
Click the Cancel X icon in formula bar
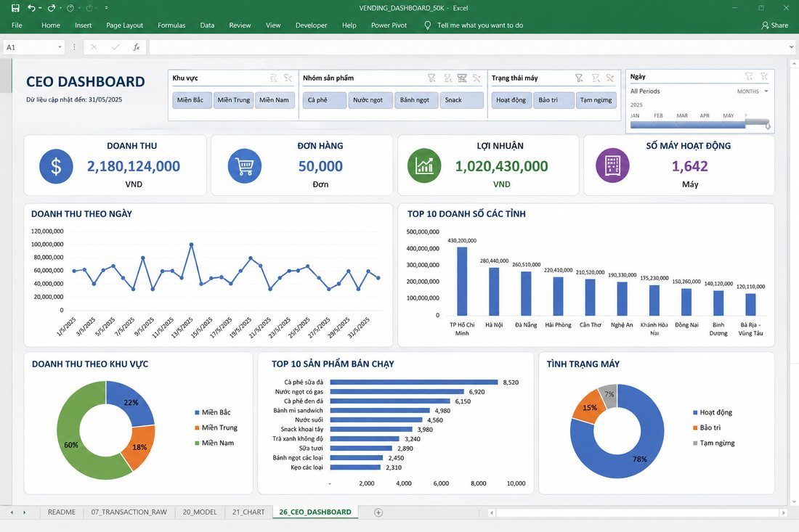point(94,47)
